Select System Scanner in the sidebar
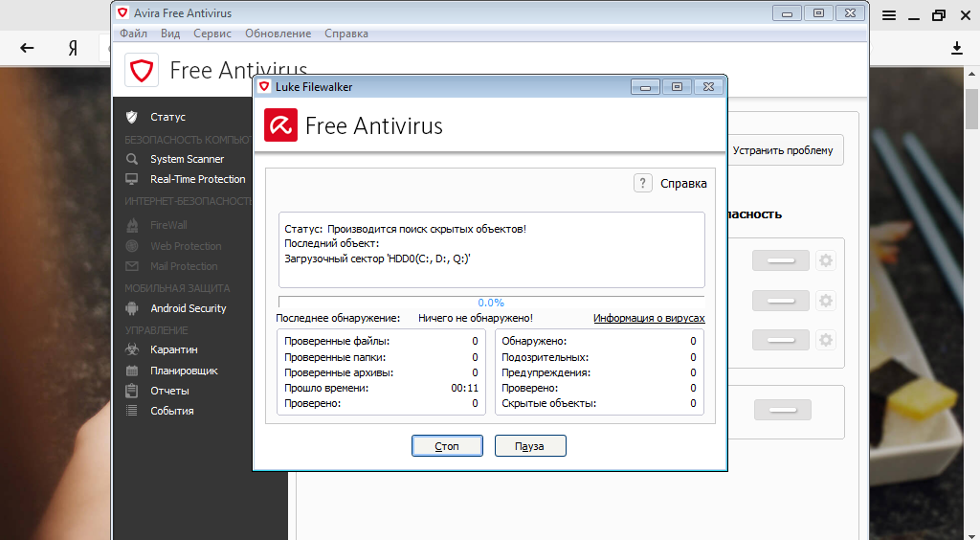The image size is (980, 540). (187, 159)
